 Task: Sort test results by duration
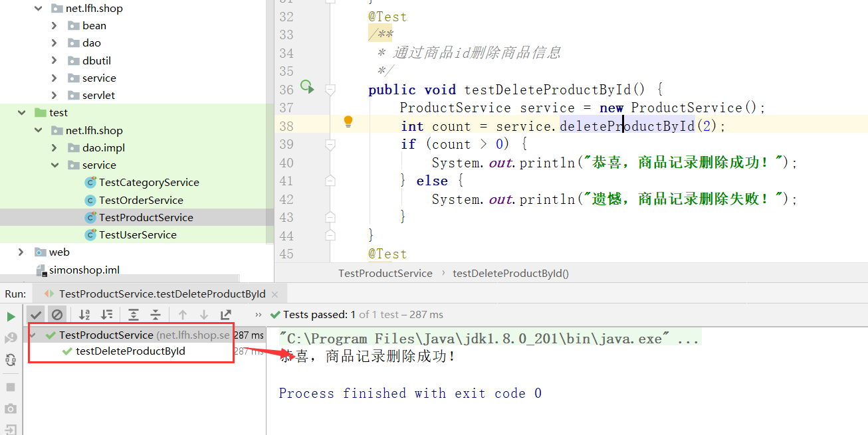pos(106,314)
